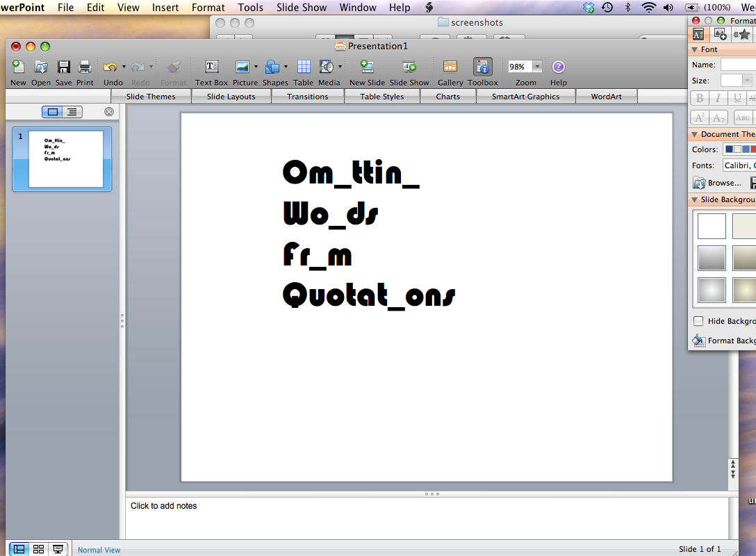Collapse the Font section in Formatting Palette

(694, 50)
